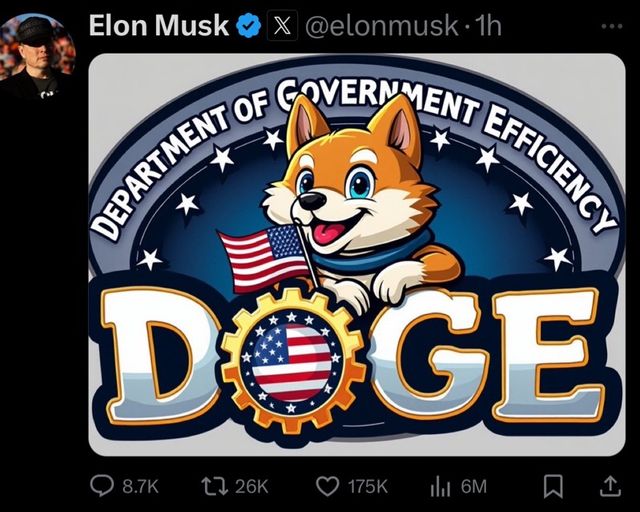
Task: Click the X affiliation badge beside the name
Action: pos(282,26)
